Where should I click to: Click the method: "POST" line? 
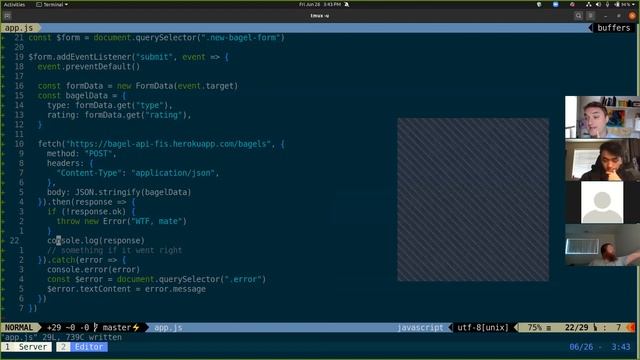click(81, 154)
